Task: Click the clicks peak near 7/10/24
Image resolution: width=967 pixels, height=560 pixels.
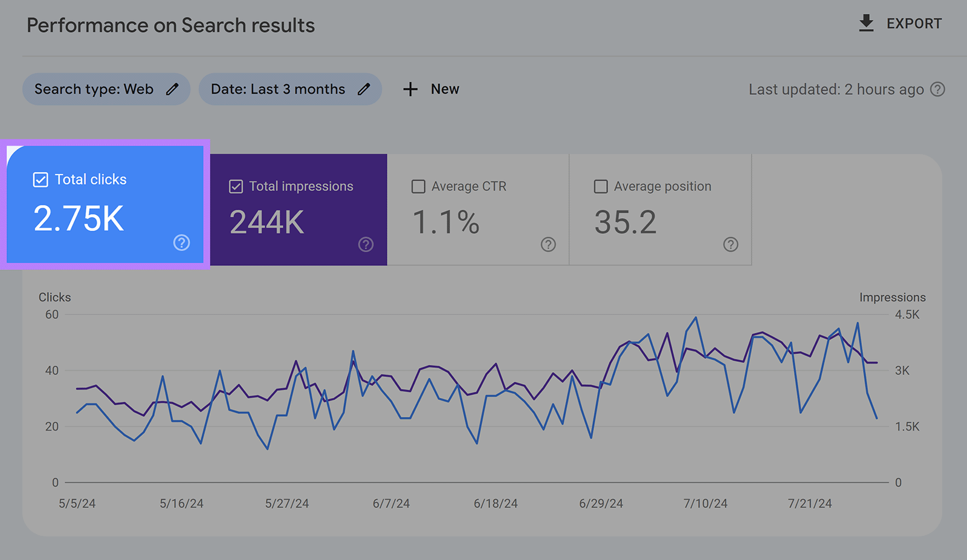Action: pyautogui.click(x=696, y=316)
